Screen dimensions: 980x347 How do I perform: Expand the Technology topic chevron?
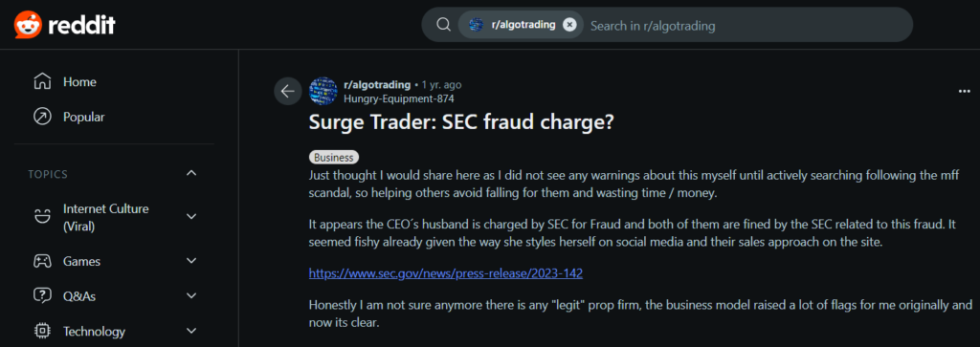click(x=191, y=331)
